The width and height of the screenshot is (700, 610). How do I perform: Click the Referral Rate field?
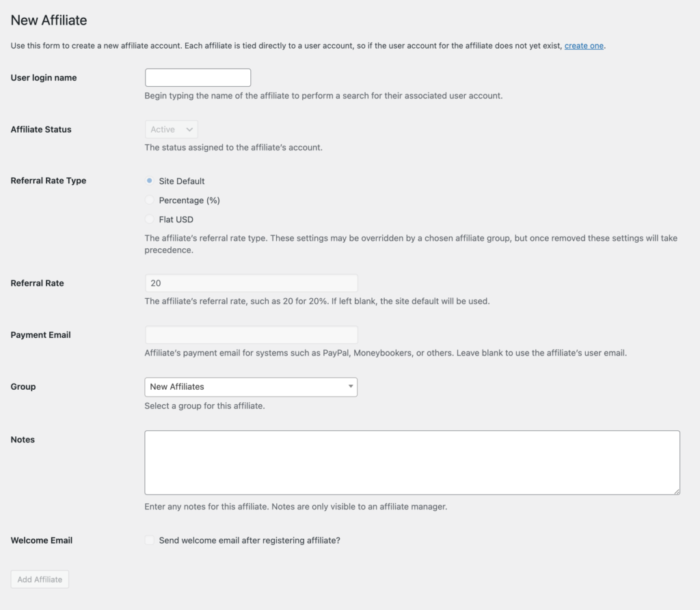coord(252,283)
